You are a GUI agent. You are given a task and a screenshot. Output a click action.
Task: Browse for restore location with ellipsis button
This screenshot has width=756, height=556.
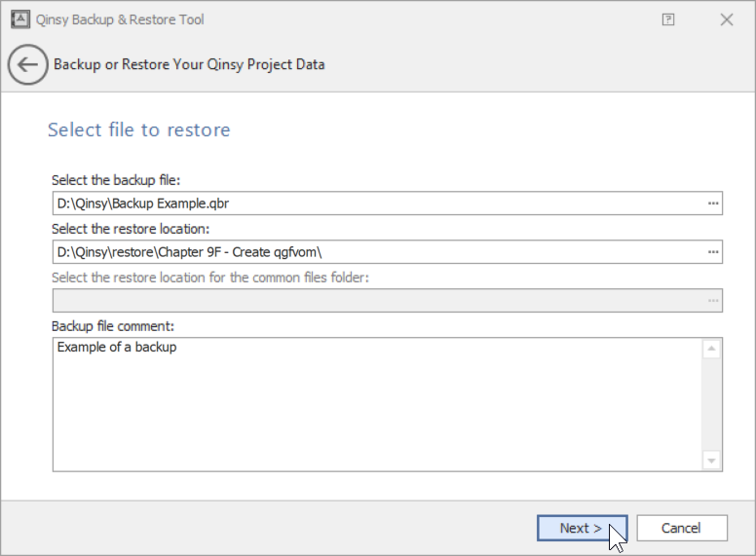coord(713,252)
